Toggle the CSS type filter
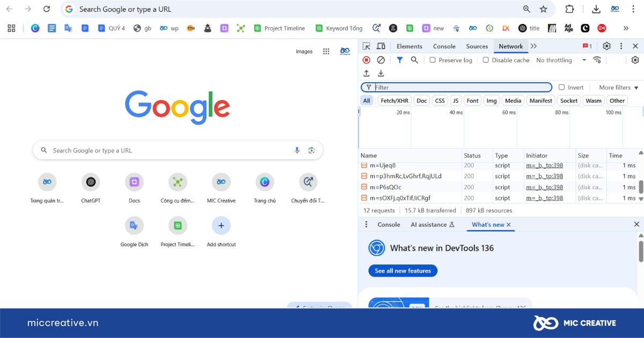The image size is (644, 338). (x=440, y=100)
